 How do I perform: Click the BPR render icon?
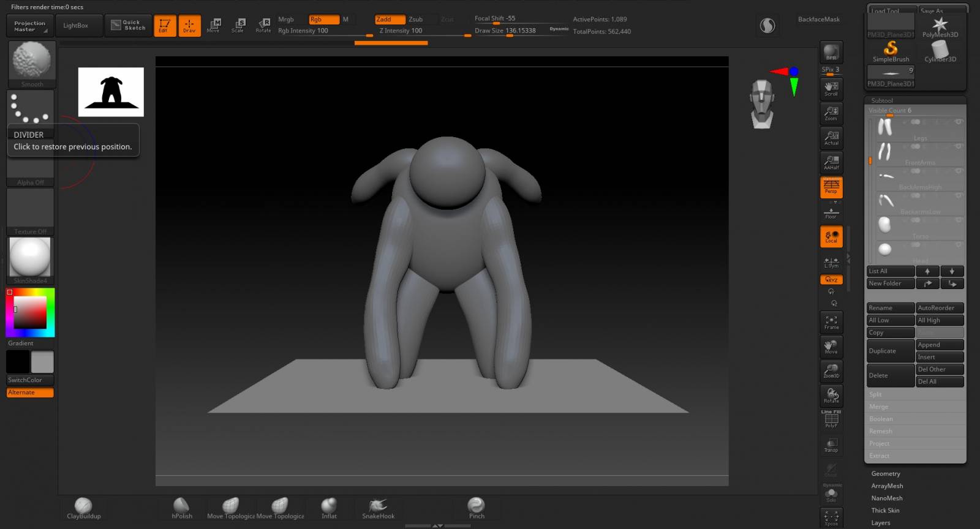point(831,52)
